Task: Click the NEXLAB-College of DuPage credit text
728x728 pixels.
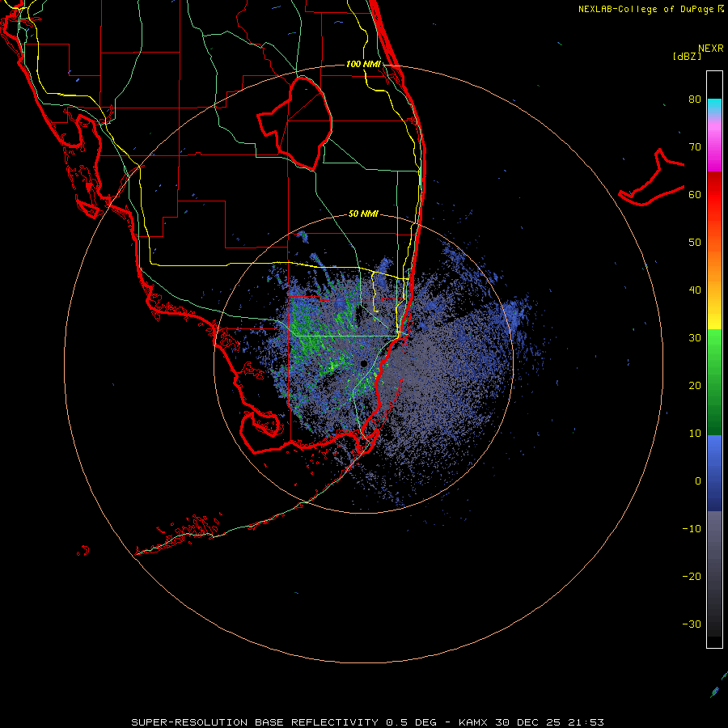Action: (x=650, y=9)
